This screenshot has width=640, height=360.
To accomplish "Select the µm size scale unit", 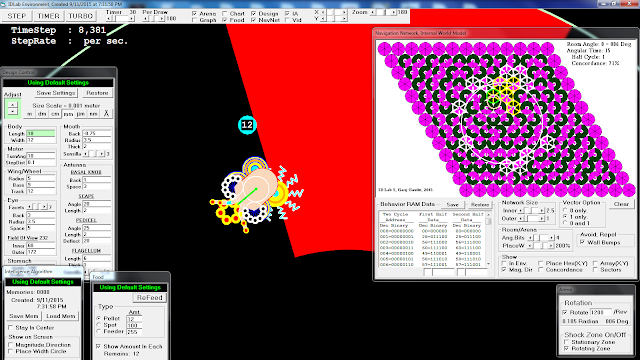I will coord(81,114).
